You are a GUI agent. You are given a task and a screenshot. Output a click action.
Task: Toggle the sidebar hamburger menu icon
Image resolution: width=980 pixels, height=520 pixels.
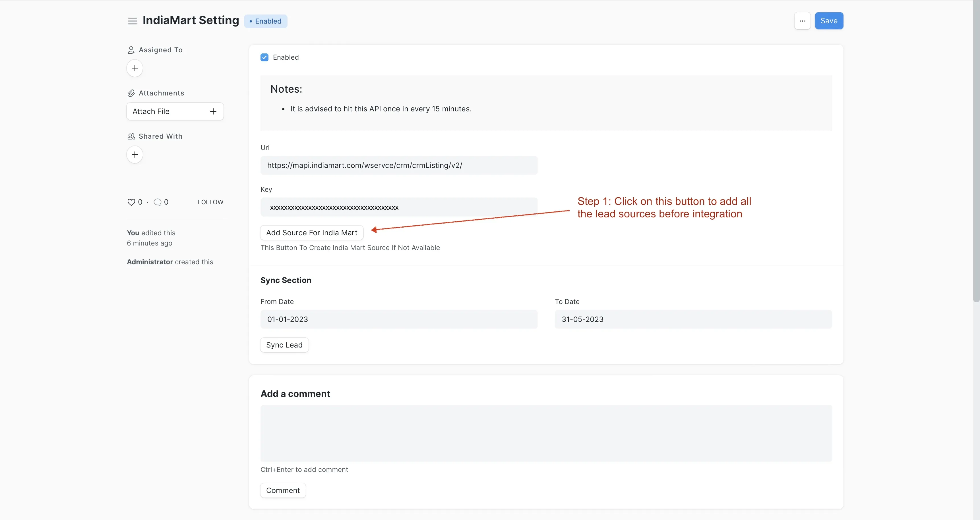pos(133,21)
